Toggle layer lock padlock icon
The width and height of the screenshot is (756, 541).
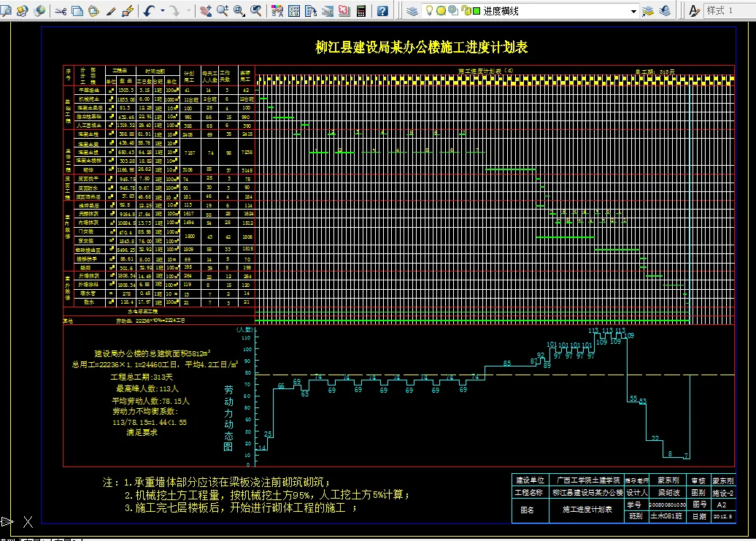(466, 11)
